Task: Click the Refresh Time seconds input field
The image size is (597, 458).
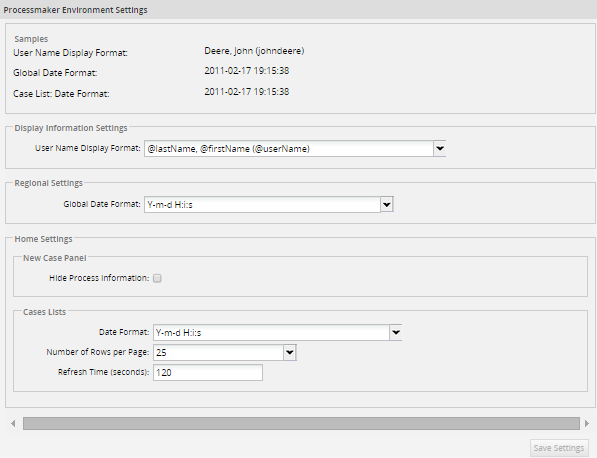Action: tap(208, 372)
